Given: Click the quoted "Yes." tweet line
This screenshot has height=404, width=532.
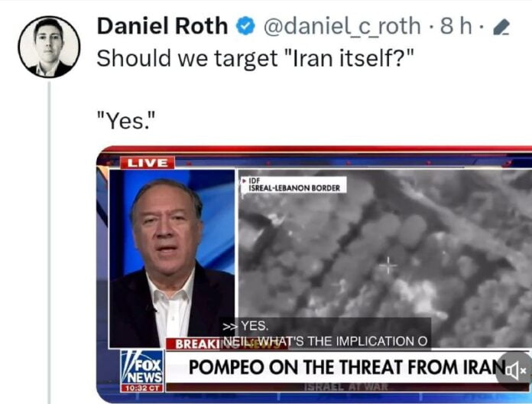Looking at the screenshot, I should point(126,121).
